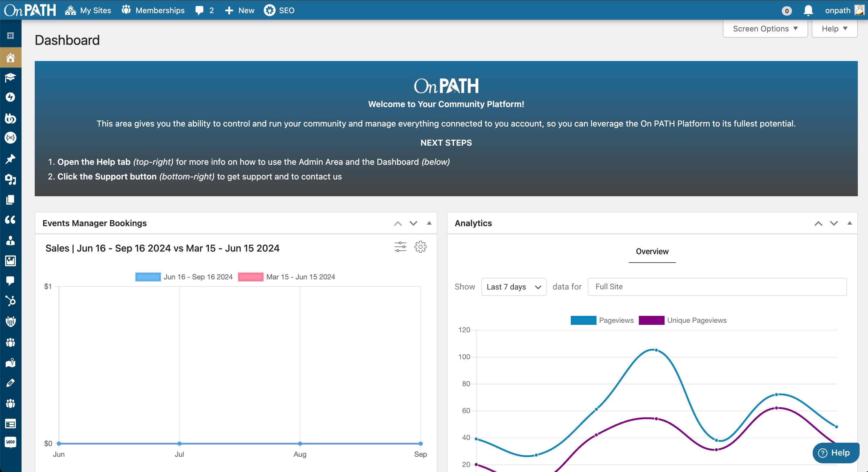Screen dimensions: 868x472
Task: Click the pencil edit icon in the sidebar
Action: (10, 383)
